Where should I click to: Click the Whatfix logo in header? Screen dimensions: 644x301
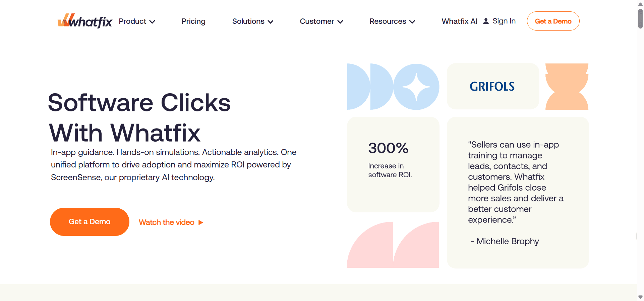(85, 21)
